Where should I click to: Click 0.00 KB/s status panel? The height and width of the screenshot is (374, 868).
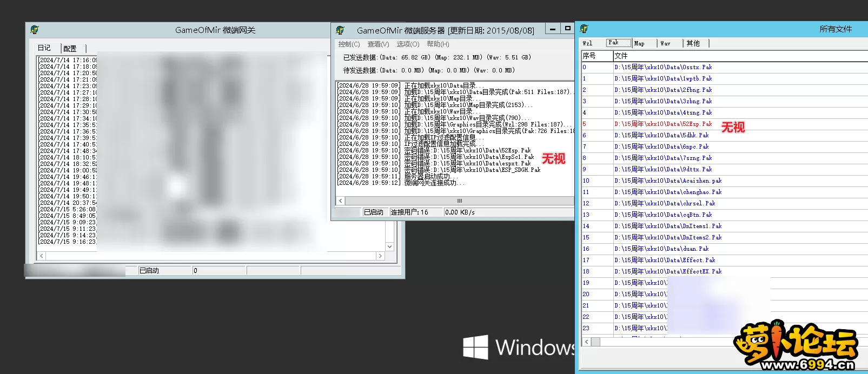508,212
